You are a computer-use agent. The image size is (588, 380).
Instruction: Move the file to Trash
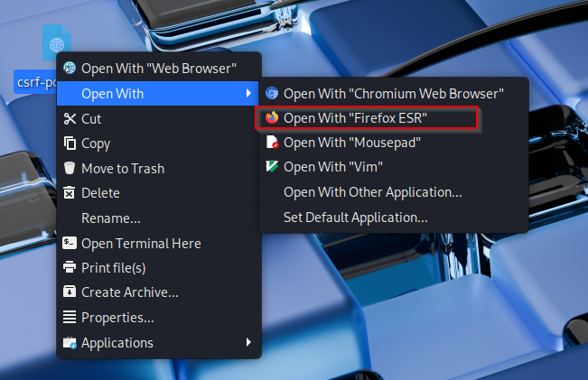(x=159, y=168)
